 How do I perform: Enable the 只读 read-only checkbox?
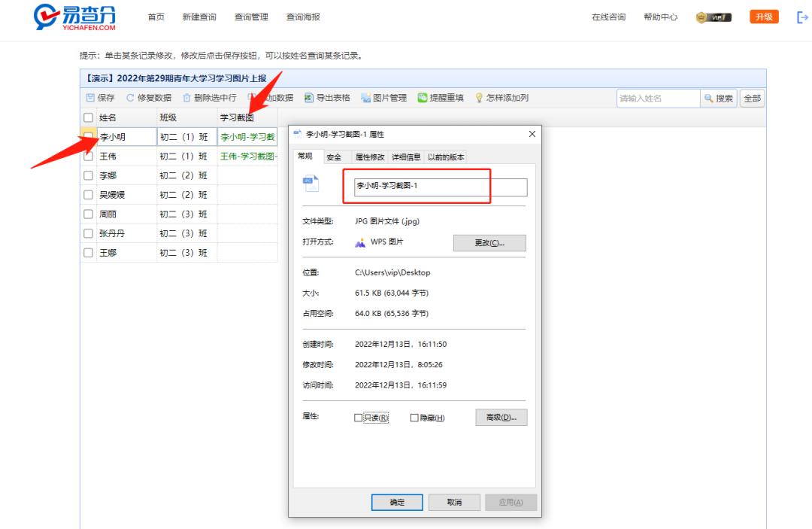tap(356, 417)
